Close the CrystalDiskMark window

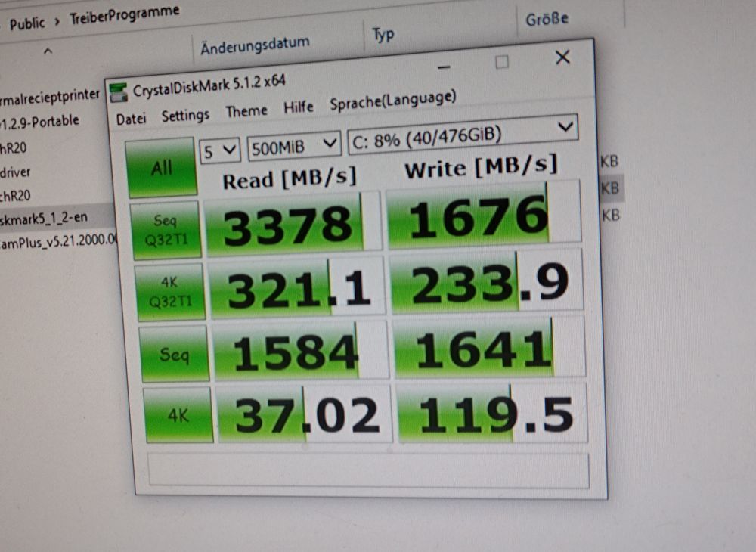click(x=562, y=57)
